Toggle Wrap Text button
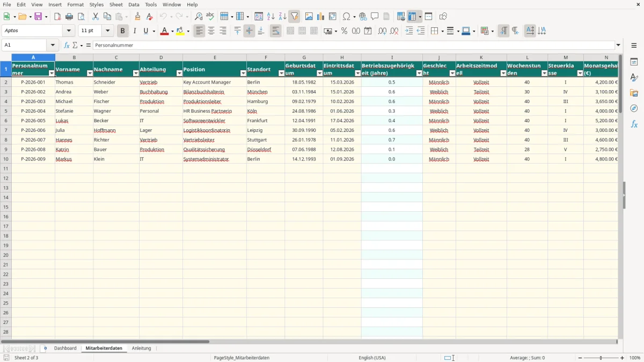Image resolution: width=644 pixels, height=362 pixels. [275, 31]
